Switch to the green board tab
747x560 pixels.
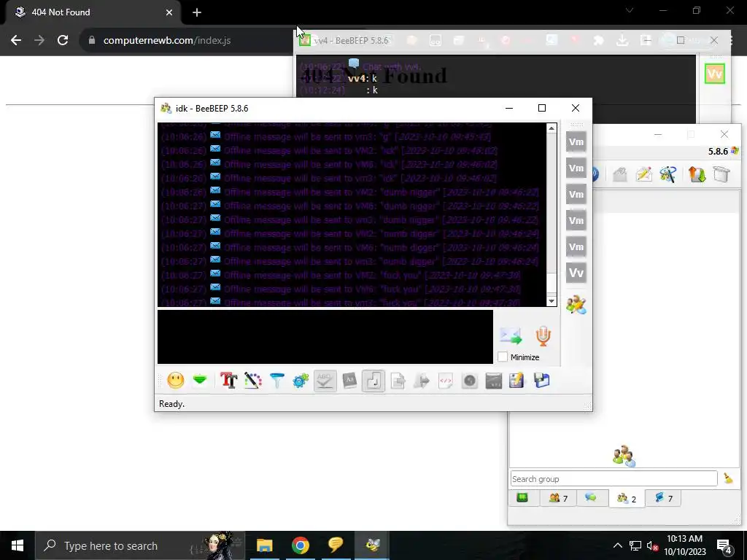[x=522, y=498]
